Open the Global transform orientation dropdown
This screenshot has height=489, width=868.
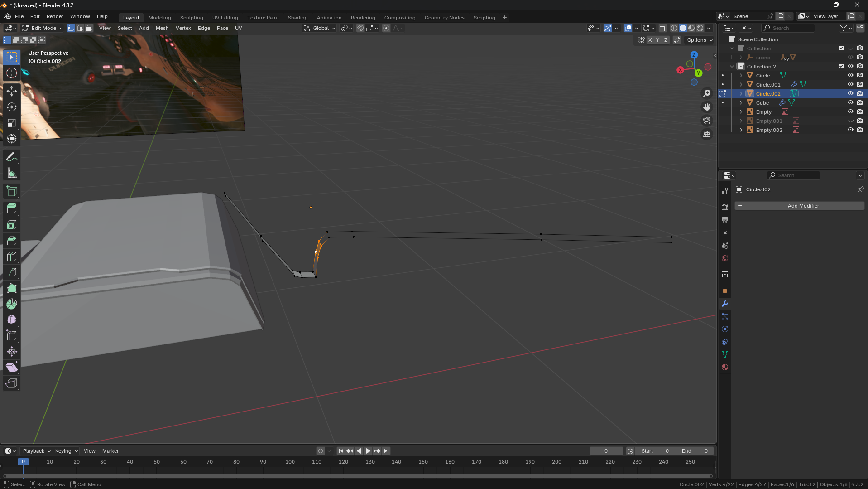(x=320, y=28)
